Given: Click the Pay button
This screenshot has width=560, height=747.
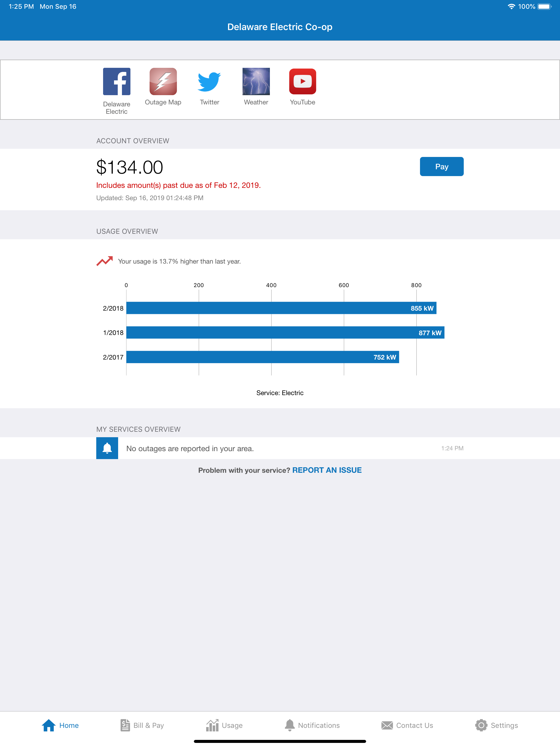Looking at the screenshot, I should [441, 167].
